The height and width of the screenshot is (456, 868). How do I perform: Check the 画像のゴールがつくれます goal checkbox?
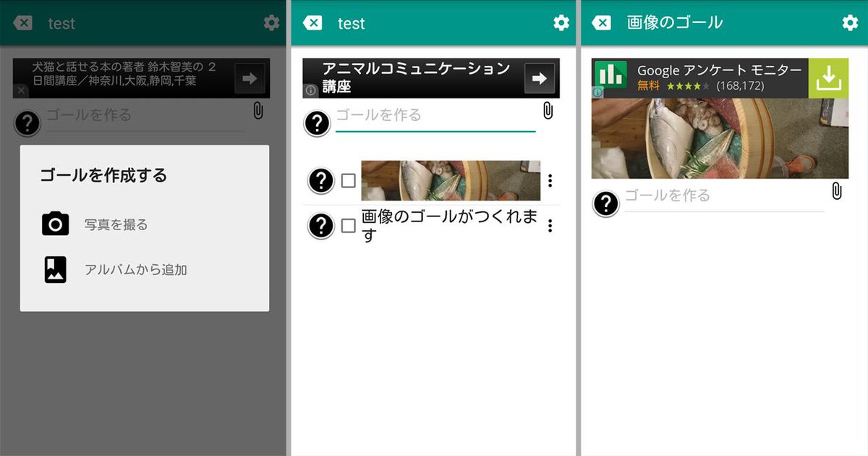click(x=348, y=226)
